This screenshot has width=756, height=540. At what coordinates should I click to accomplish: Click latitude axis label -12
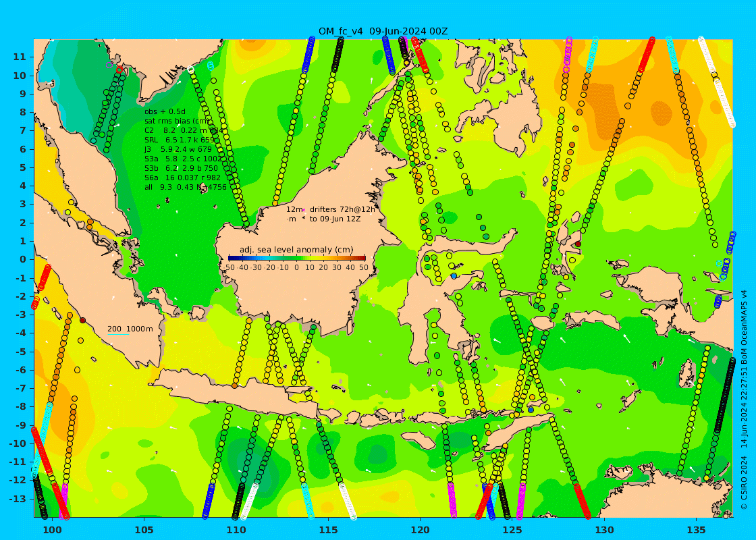click(18, 480)
